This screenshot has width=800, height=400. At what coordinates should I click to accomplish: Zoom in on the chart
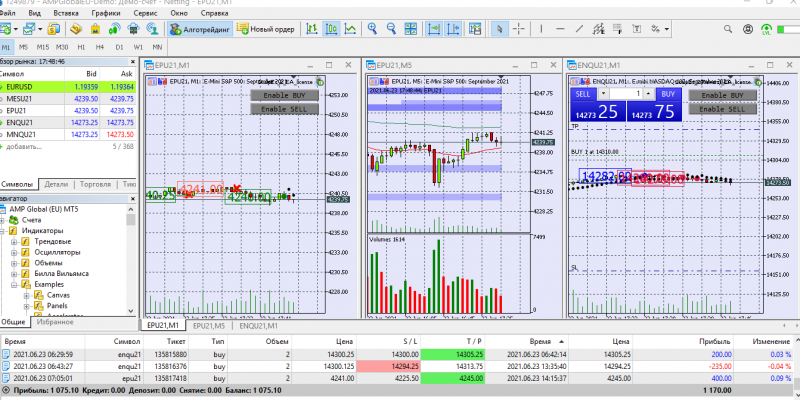coord(372,29)
